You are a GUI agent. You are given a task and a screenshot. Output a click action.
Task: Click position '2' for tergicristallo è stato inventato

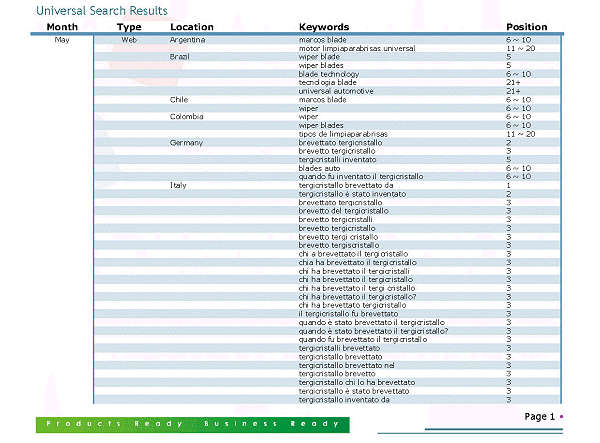(x=509, y=194)
